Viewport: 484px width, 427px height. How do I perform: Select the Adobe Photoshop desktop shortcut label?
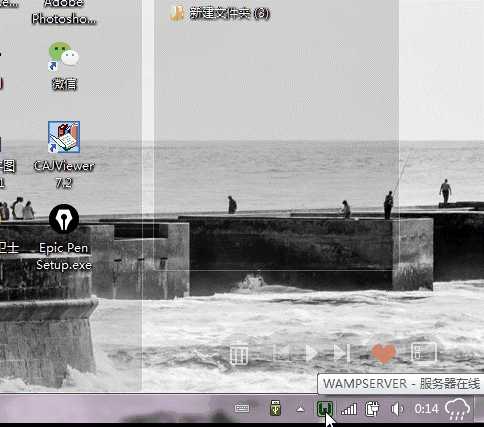pyautogui.click(x=64, y=12)
